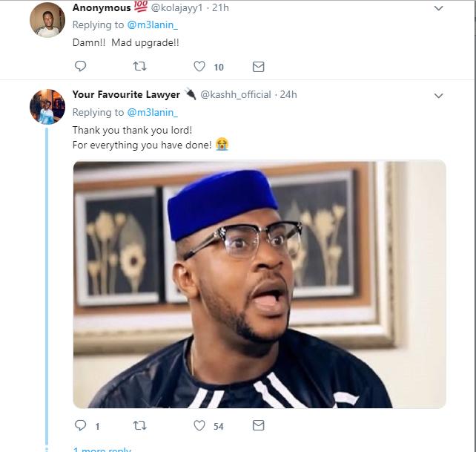The height and width of the screenshot is (452, 476).
Task: Open Anonymous's profile picture
Action: pyautogui.click(x=47, y=20)
